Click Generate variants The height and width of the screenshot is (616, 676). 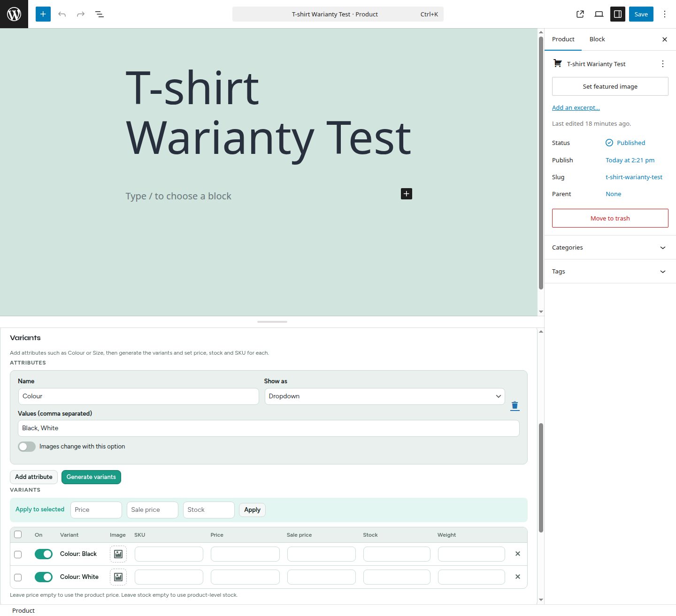(91, 477)
